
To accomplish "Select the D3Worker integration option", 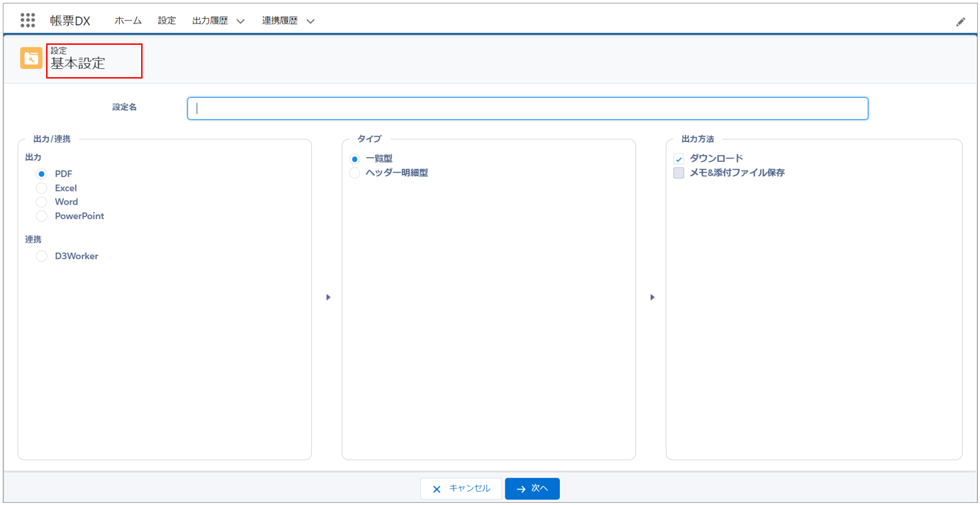I will coord(41,256).
